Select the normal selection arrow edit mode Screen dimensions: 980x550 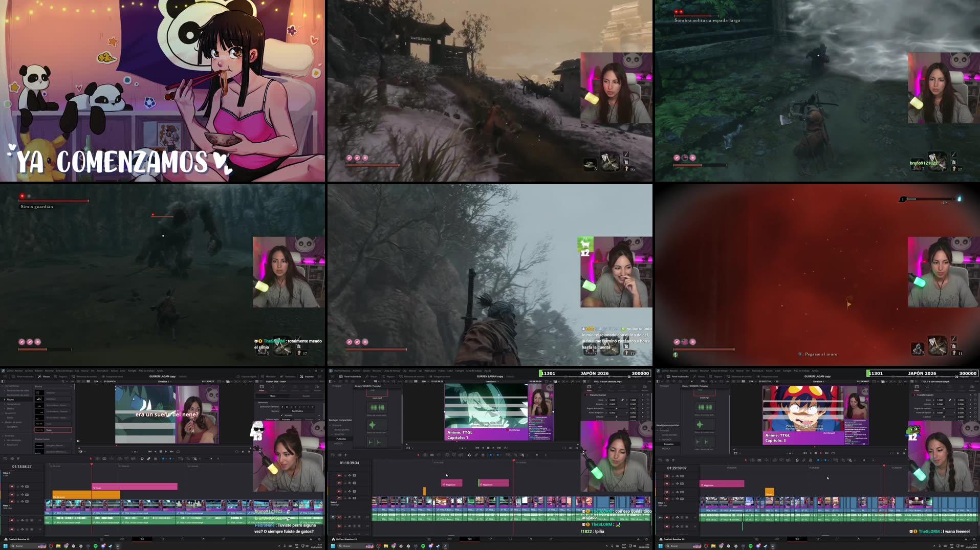point(91,458)
